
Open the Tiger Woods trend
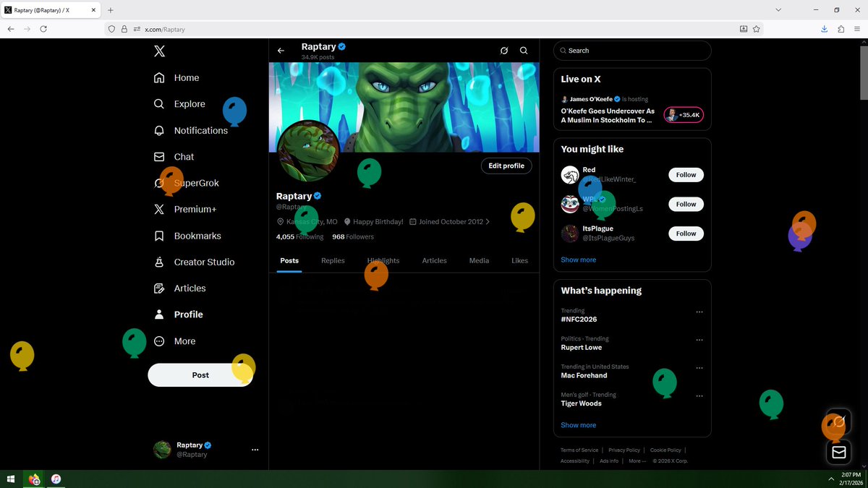pyautogui.click(x=581, y=403)
